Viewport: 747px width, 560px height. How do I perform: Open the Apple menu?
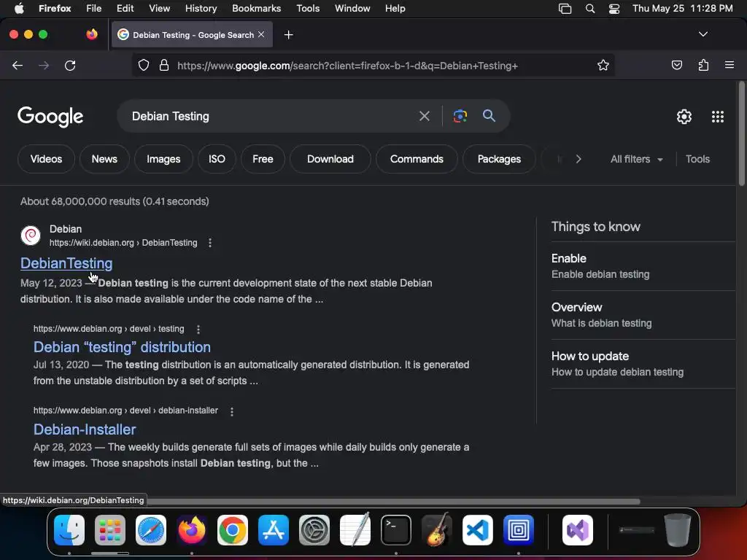(19, 9)
